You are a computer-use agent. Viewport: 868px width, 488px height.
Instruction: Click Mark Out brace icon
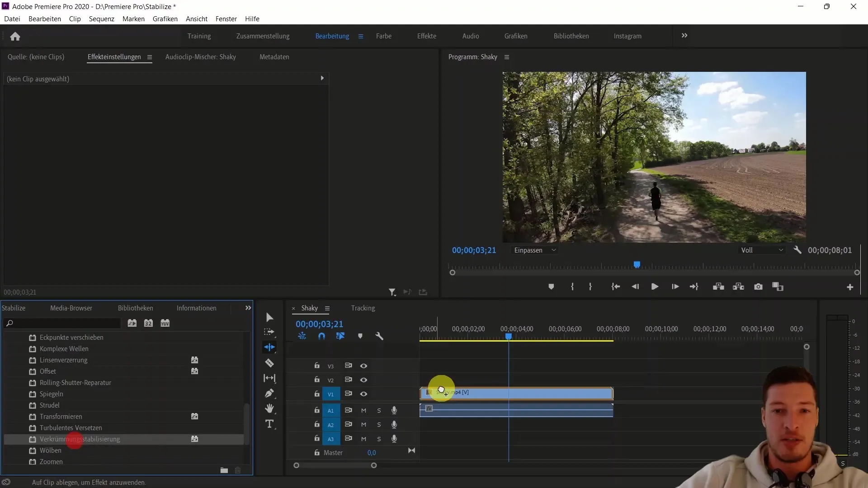tap(590, 286)
